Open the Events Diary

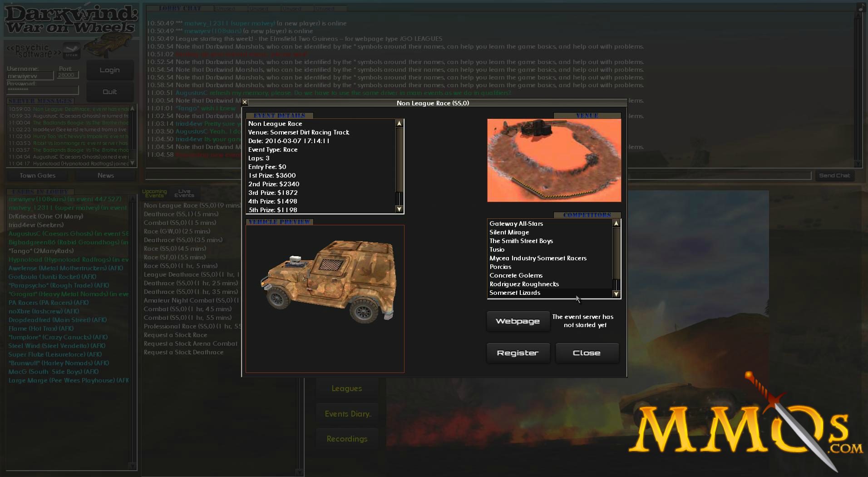[348, 414]
